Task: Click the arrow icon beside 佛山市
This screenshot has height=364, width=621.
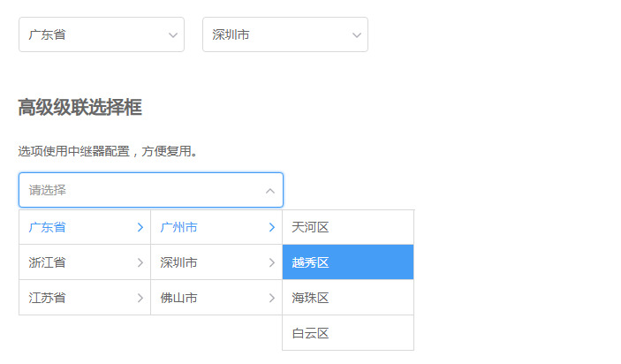Action: [272, 298]
